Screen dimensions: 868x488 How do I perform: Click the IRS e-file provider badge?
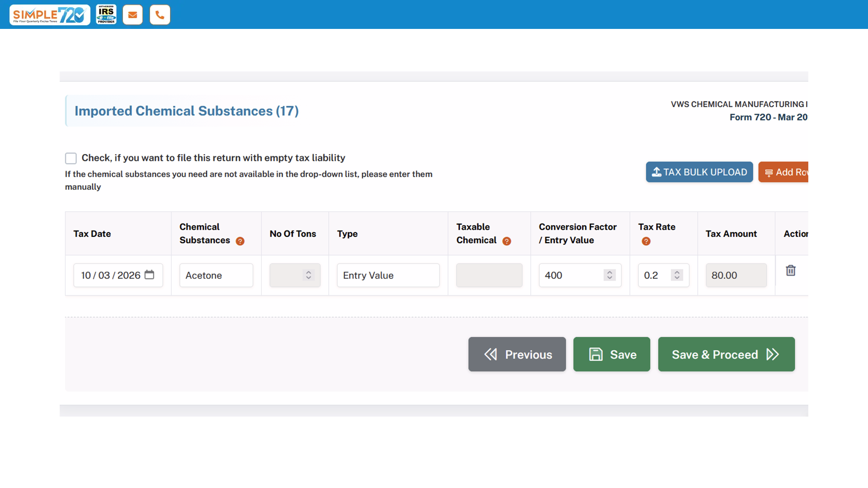[106, 14]
